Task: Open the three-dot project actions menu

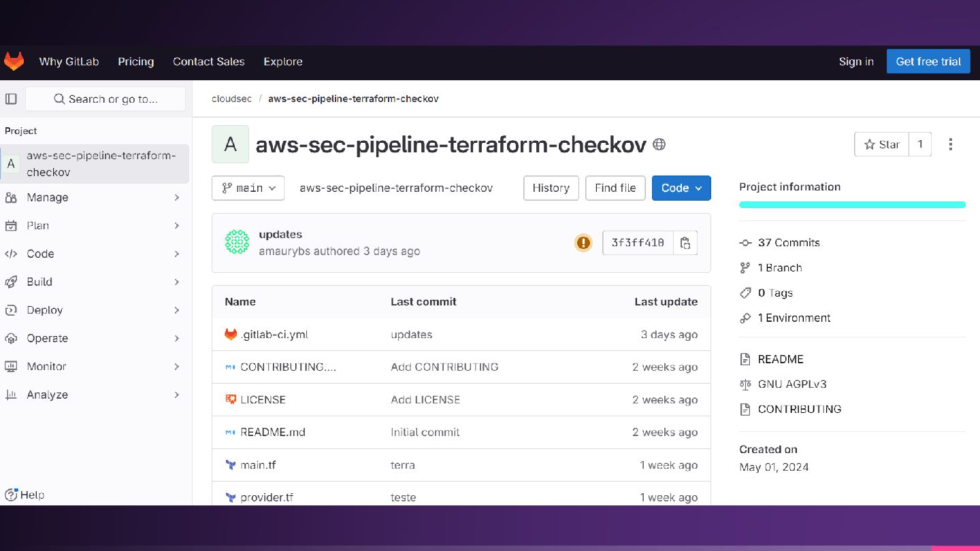Action: coord(951,144)
